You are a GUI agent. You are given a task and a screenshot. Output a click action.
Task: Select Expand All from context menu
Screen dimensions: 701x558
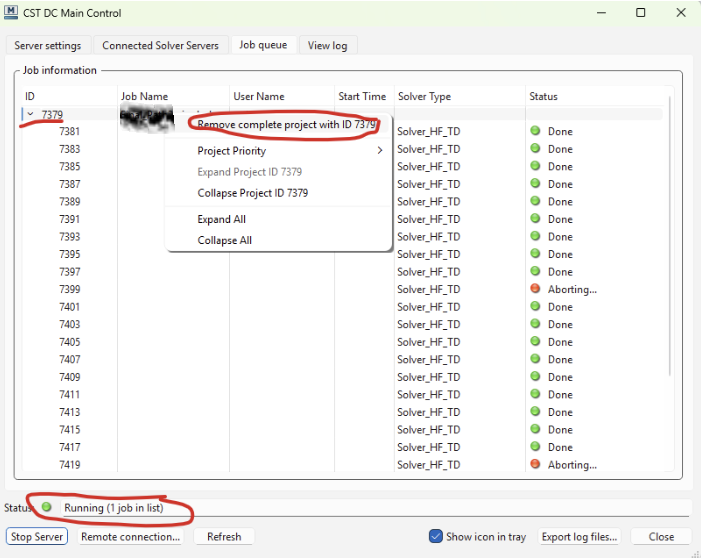221,219
